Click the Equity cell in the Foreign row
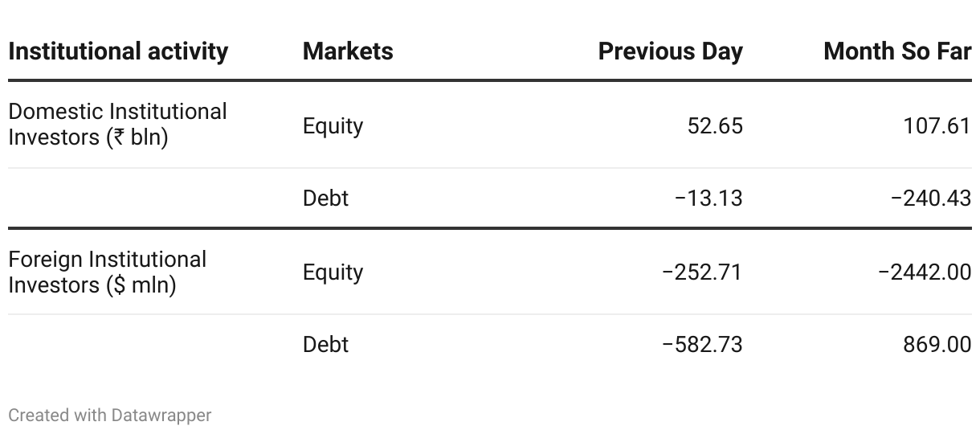Image resolution: width=980 pixels, height=434 pixels. click(333, 272)
